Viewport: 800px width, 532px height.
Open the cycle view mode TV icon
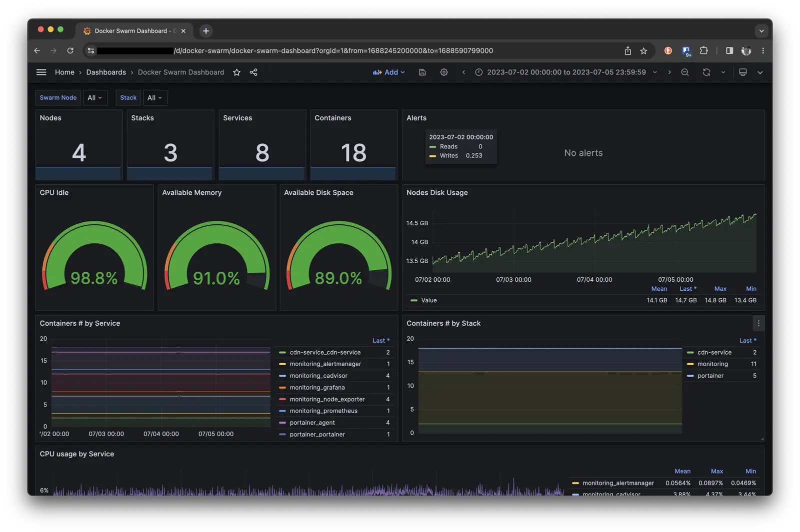[743, 72]
